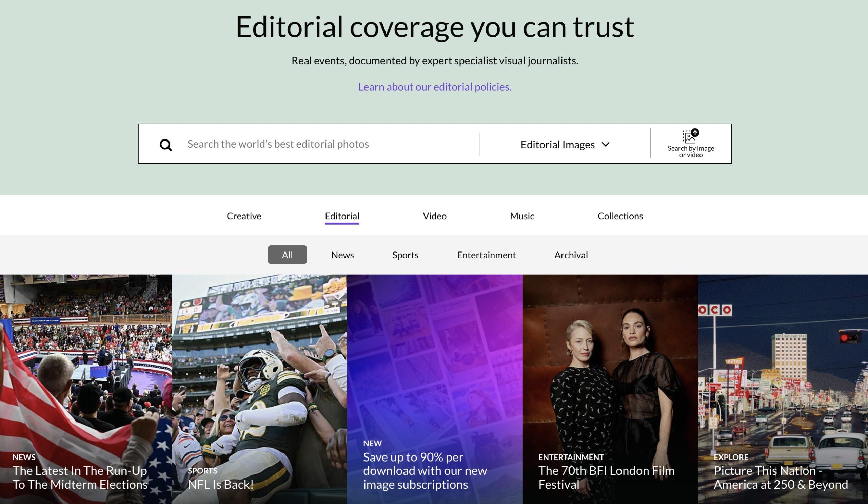Click the magnifying glass search icon
The width and height of the screenshot is (868, 504).
[x=166, y=145]
